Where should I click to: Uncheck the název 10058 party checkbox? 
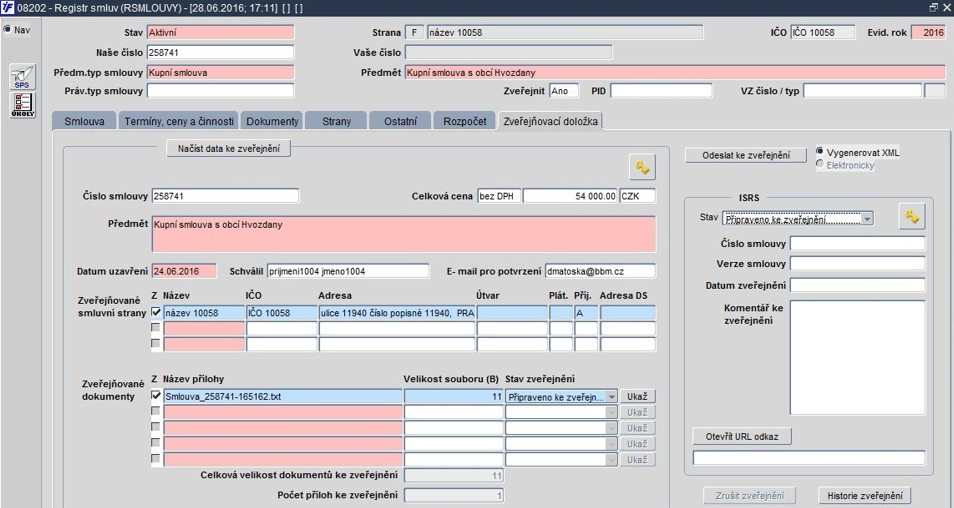[x=156, y=312]
